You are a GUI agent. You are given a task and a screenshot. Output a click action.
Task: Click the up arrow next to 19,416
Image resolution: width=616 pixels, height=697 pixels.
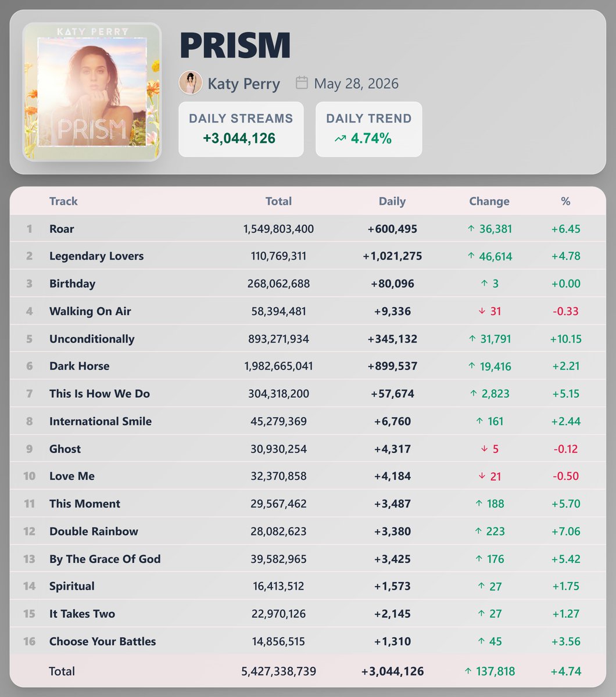pyautogui.click(x=472, y=366)
